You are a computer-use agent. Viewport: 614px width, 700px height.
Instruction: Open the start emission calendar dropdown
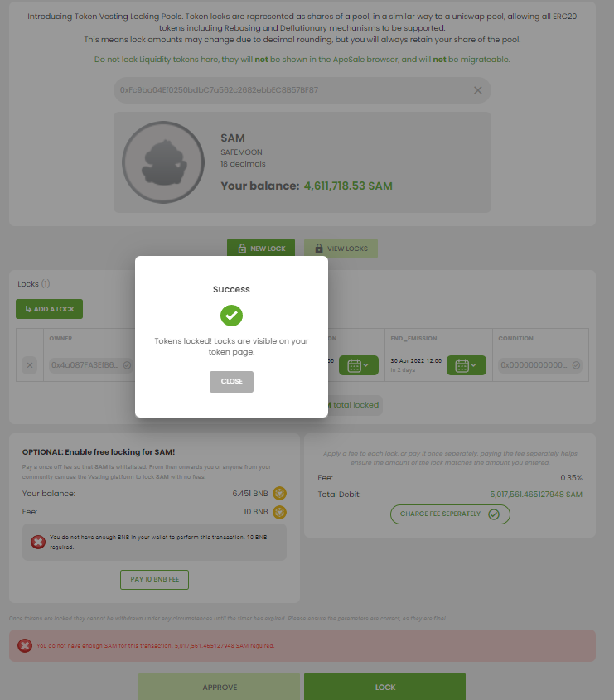coord(359,365)
